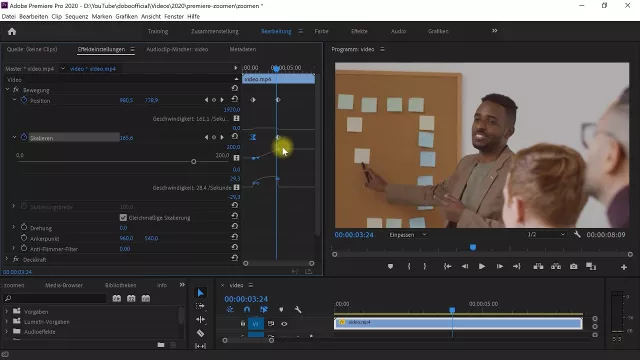Expand the Lumetri-Vorgaben folder
The height and width of the screenshot is (360, 640).
pyautogui.click(x=7, y=322)
